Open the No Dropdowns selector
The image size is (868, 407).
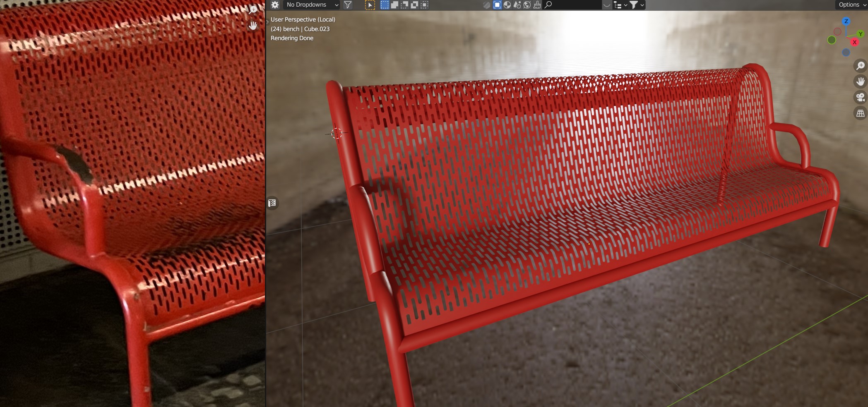(x=312, y=5)
